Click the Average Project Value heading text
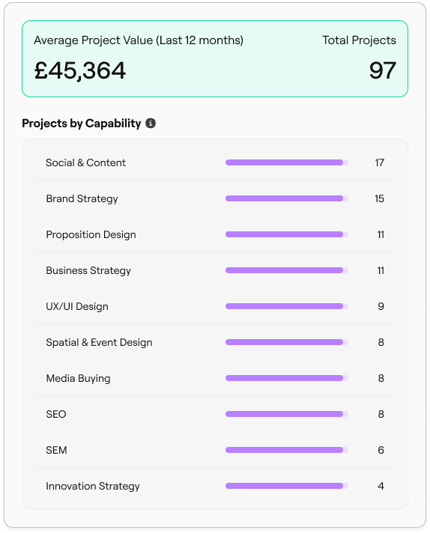 138,40
